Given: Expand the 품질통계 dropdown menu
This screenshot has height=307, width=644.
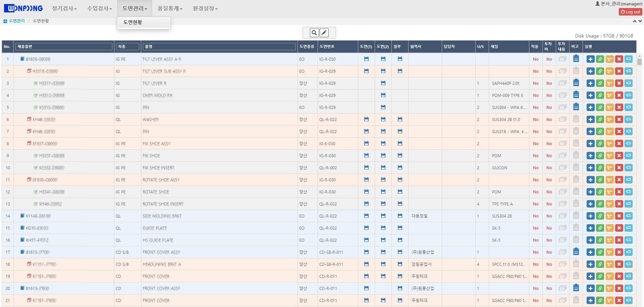Looking at the screenshot, I should 170,8.
